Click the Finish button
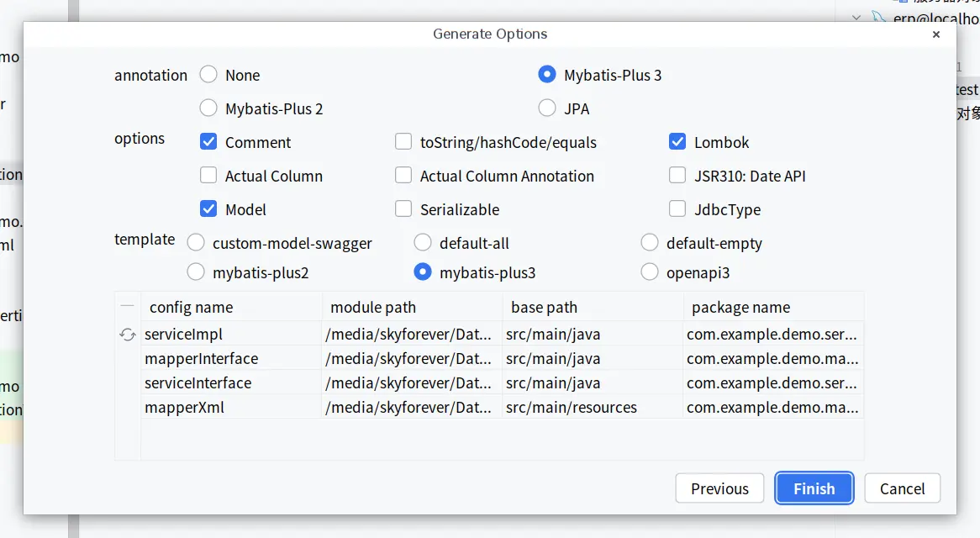 (814, 488)
